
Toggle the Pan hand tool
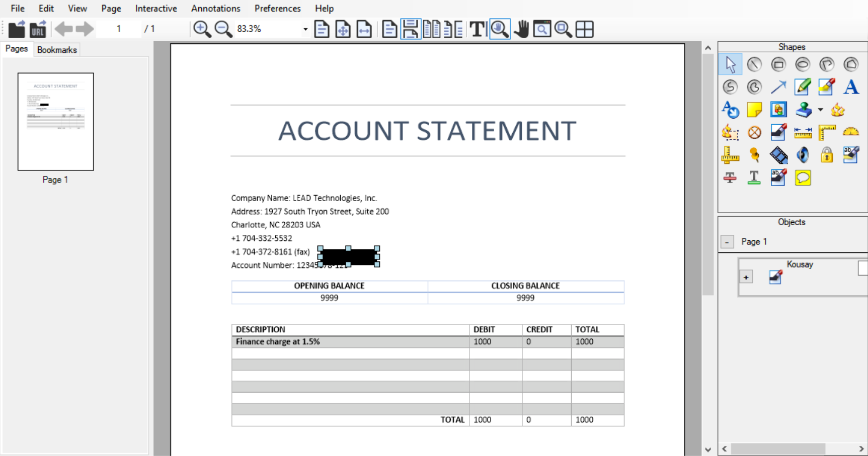coord(522,29)
